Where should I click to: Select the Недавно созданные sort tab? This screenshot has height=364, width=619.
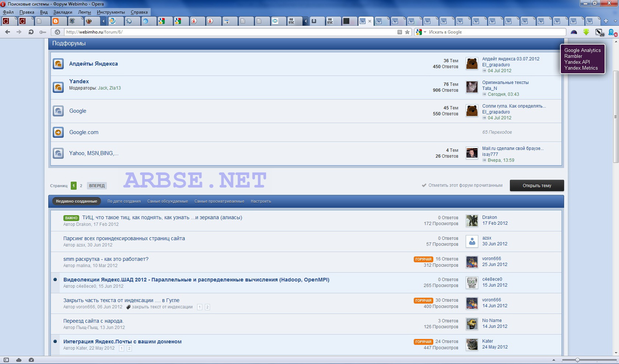click(77, 201)
